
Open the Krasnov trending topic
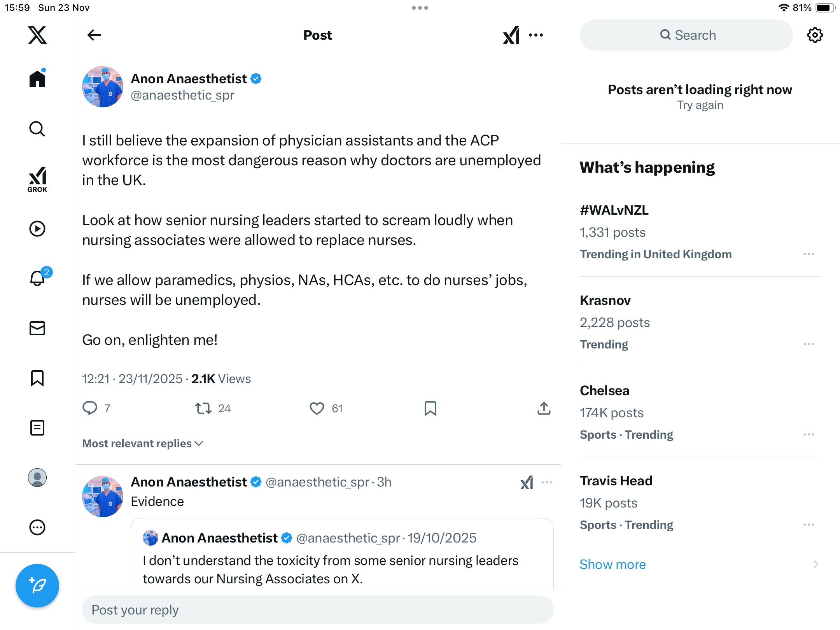(605, 300)
